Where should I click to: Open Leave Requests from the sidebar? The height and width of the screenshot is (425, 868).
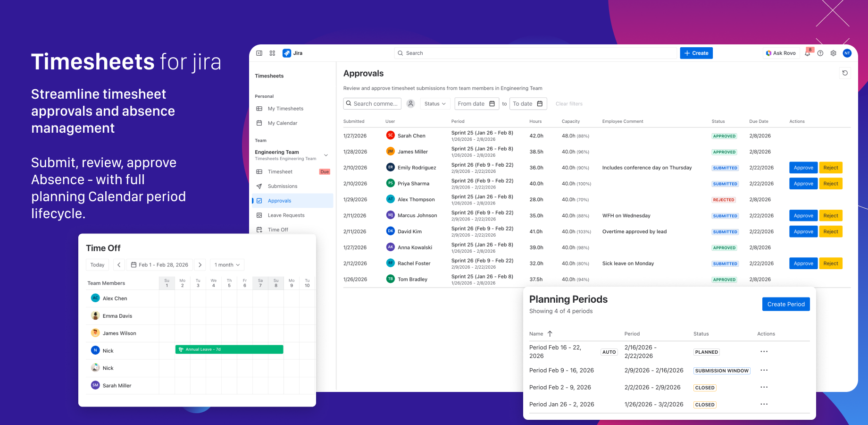point(285,215)
